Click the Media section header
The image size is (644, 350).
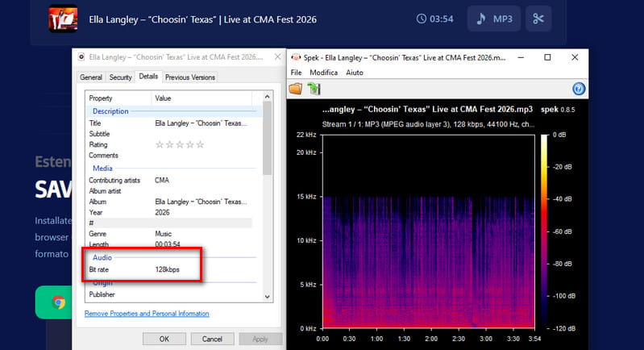click(x=102, y=169)
